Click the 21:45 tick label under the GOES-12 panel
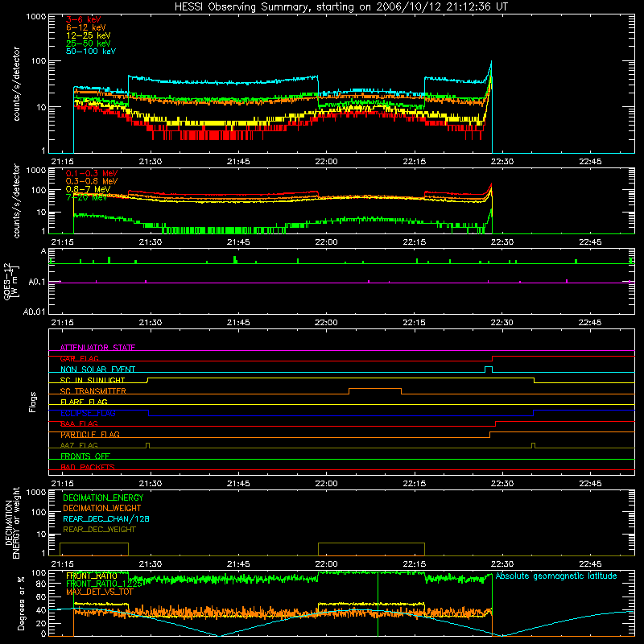The height and width of the screenshot is (644, 644). point(238,323)
